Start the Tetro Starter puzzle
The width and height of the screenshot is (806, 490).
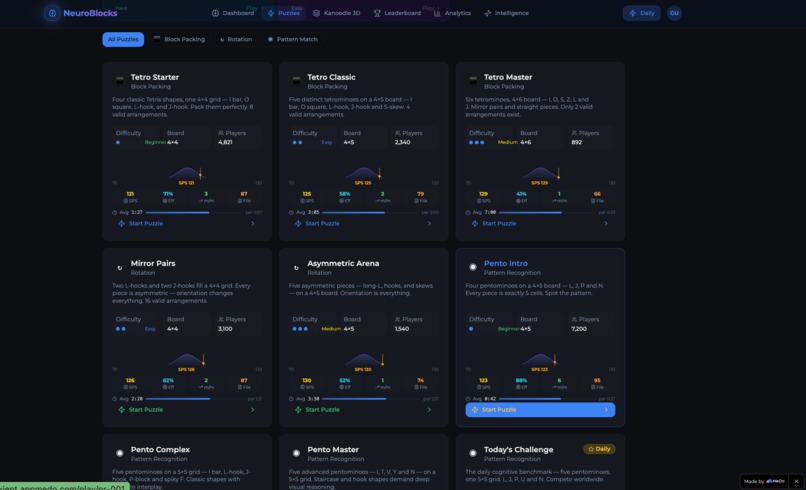(x=187, y=224)
